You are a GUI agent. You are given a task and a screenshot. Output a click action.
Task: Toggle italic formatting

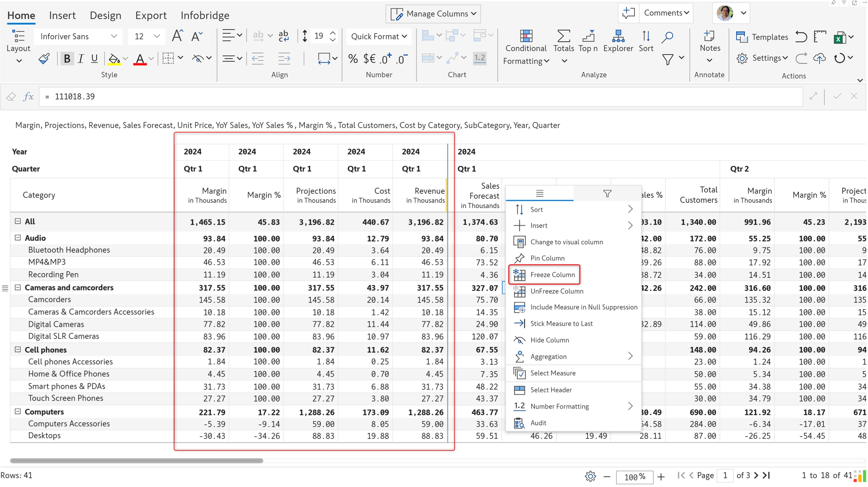pos(80,59)
